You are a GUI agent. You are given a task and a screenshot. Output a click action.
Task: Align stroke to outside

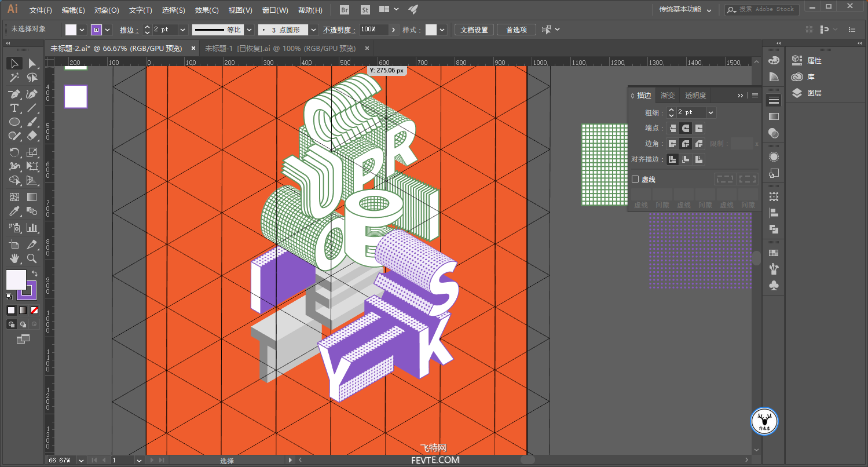point(699,159)
